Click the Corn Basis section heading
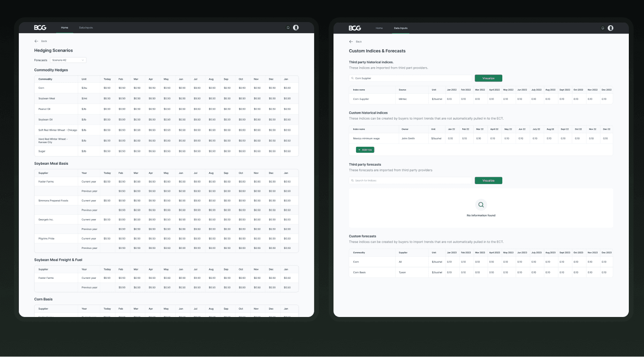Image resolution: width=644 pixels, height=357 pixels. coord(43,299)
